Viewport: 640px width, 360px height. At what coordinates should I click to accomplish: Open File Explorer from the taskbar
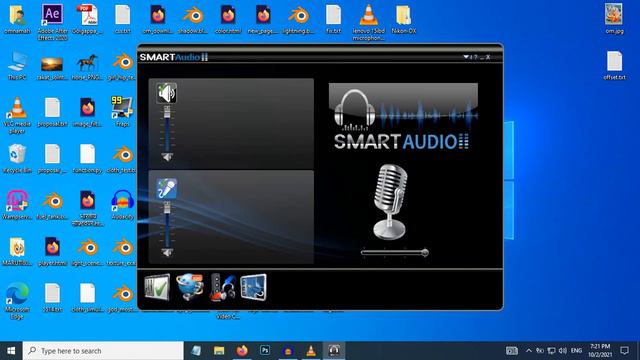pyautogui.click(x=219, y=351)
